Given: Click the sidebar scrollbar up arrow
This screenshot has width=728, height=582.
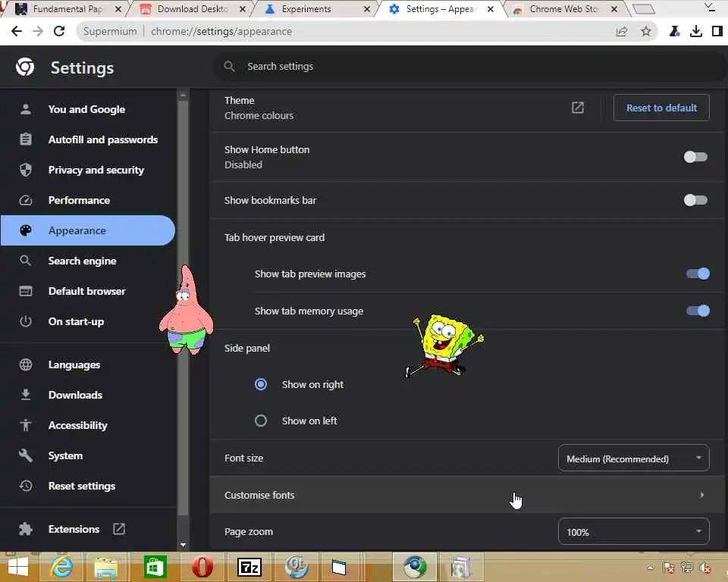Looking at the screenshot, I should (x=183, y=95).
